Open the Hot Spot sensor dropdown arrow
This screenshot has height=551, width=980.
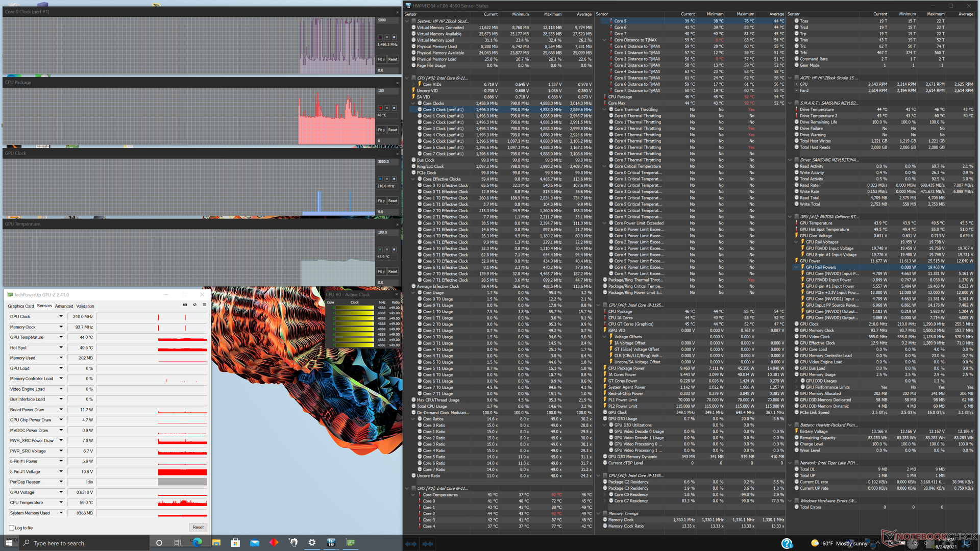[x=61, y=348]
